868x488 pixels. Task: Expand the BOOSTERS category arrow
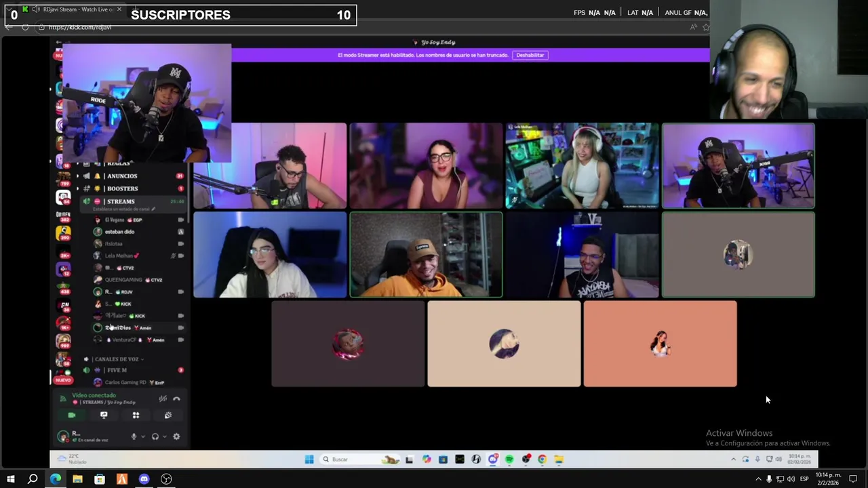click(x=77, y=188)
